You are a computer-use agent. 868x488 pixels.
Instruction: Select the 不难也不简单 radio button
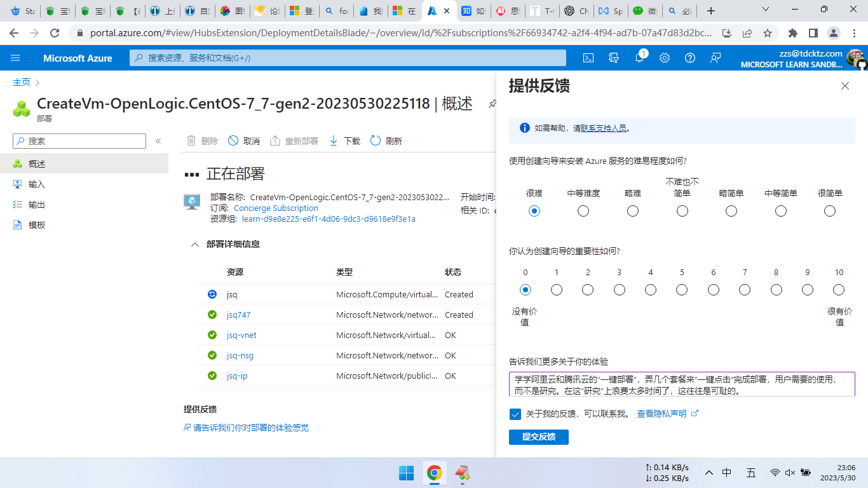point(682,211)
